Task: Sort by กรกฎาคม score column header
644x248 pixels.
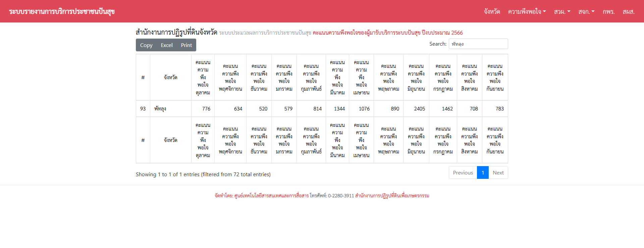Action: 443,77
